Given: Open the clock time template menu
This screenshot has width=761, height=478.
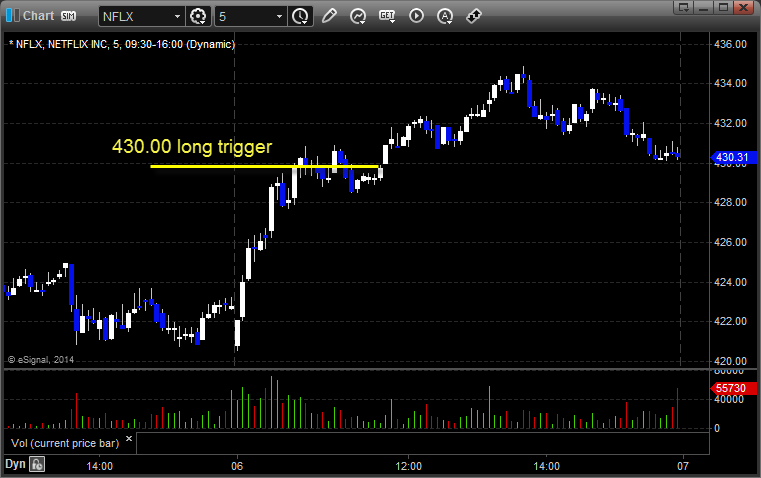Looking at the screenshot, I should (300, 16).
